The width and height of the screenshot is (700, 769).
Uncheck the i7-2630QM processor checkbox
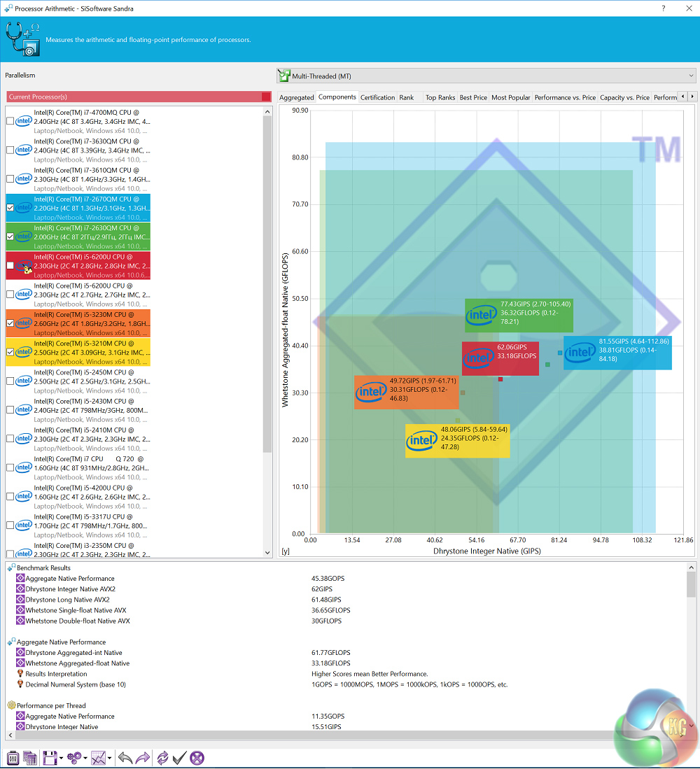coord(10,237)
